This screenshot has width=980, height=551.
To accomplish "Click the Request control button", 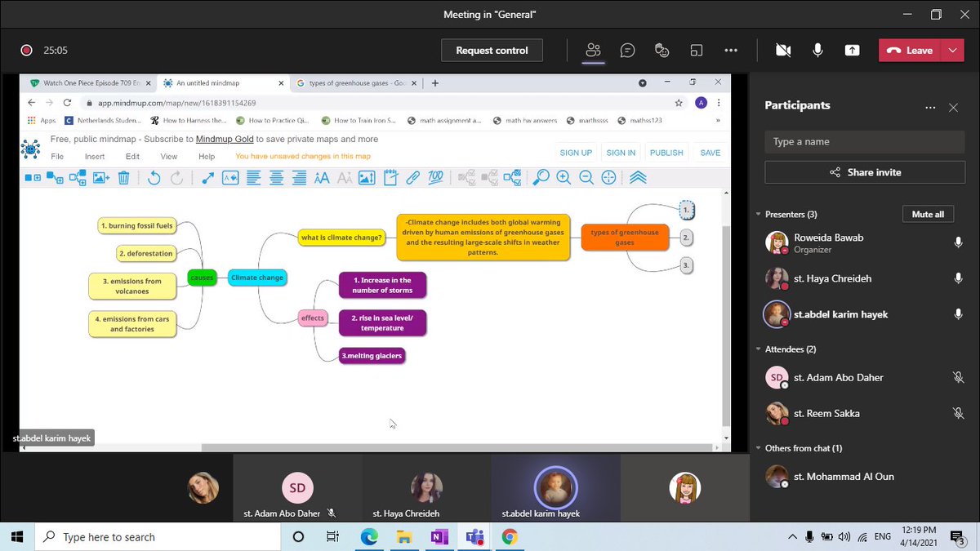I will 492,50.
